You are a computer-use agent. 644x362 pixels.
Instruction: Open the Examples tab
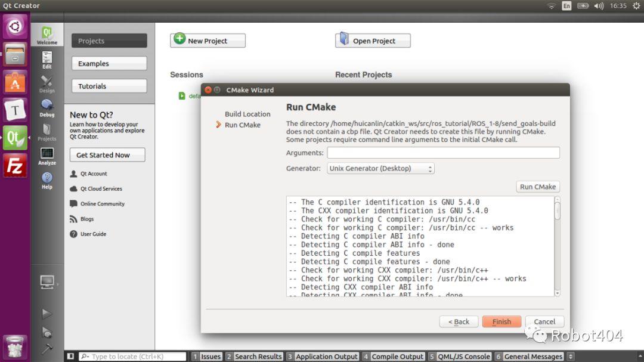pos(109,63)
